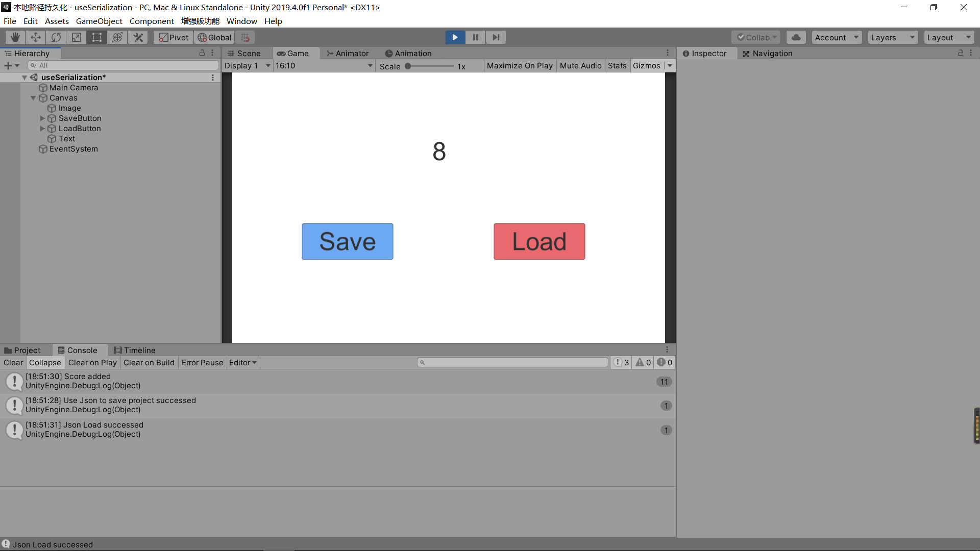Image resolution: width=980 pixels, height=551 pixels.
Task: Open Unity cloud services icon
Action: coord(796,37)
